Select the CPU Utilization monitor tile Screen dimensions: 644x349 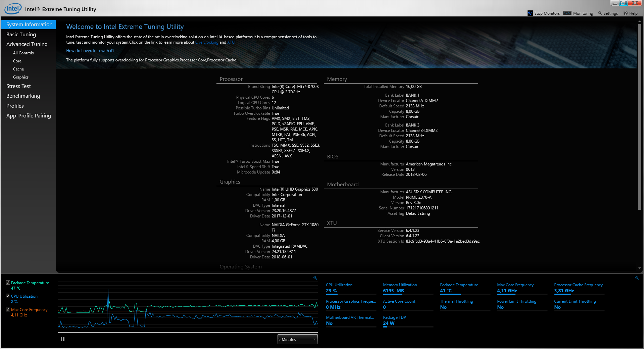pos(351,288)
